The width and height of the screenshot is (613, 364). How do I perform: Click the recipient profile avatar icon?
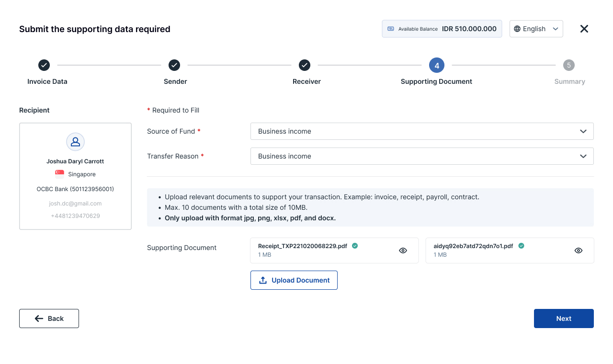coord(75,142)
